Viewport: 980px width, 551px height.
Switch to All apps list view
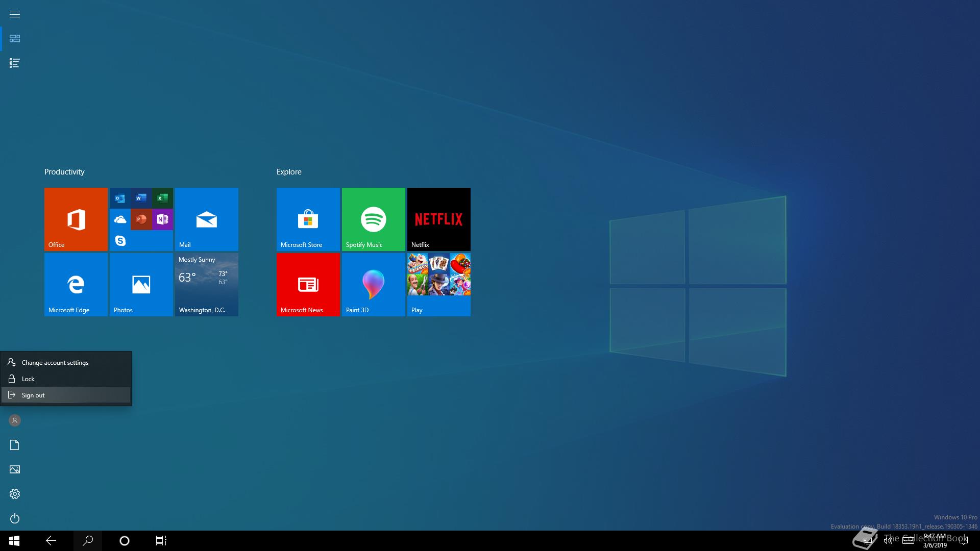(15, 63)
